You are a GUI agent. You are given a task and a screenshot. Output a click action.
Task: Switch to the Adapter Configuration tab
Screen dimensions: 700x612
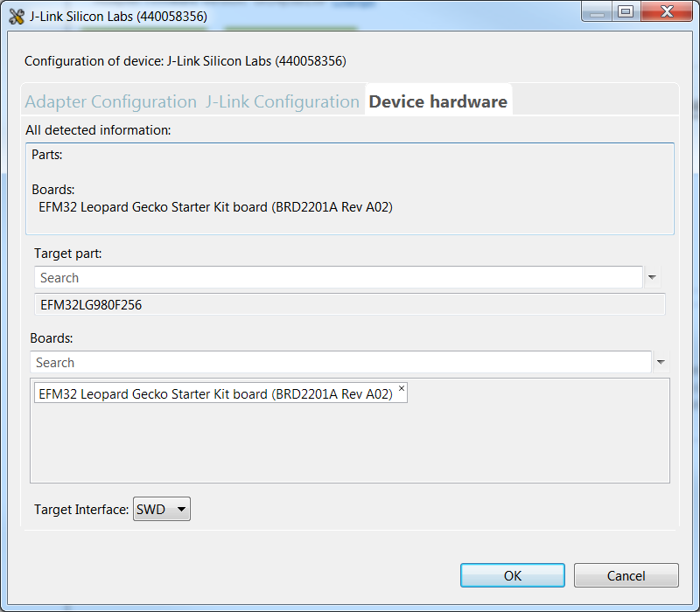pos(110,101)
